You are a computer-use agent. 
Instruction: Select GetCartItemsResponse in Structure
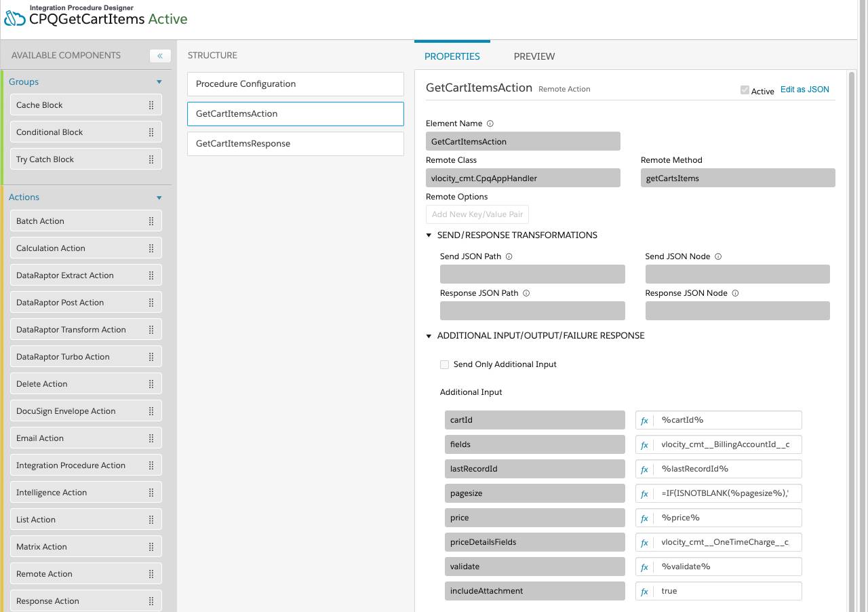(296, 144)
